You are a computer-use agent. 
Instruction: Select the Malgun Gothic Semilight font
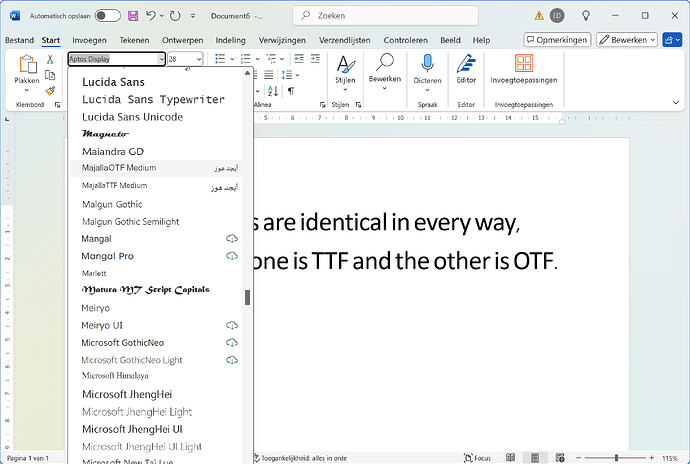[x=156, y=222]
